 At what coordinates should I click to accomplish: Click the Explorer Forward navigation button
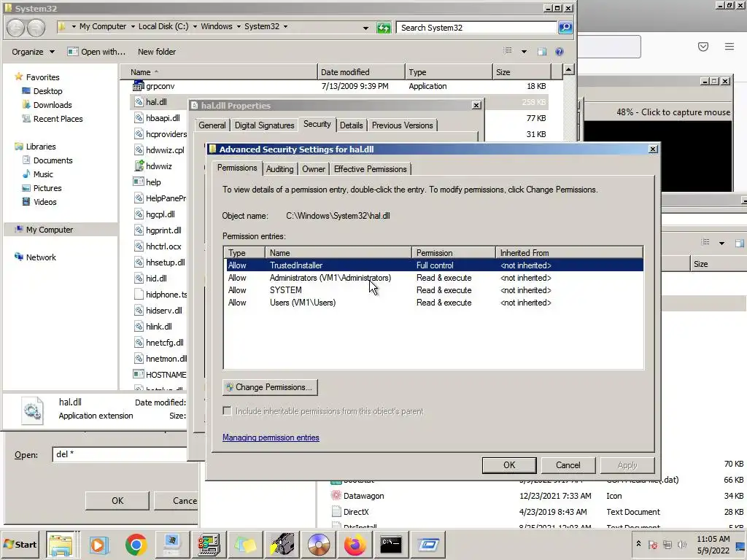click(x=36, y=28)
